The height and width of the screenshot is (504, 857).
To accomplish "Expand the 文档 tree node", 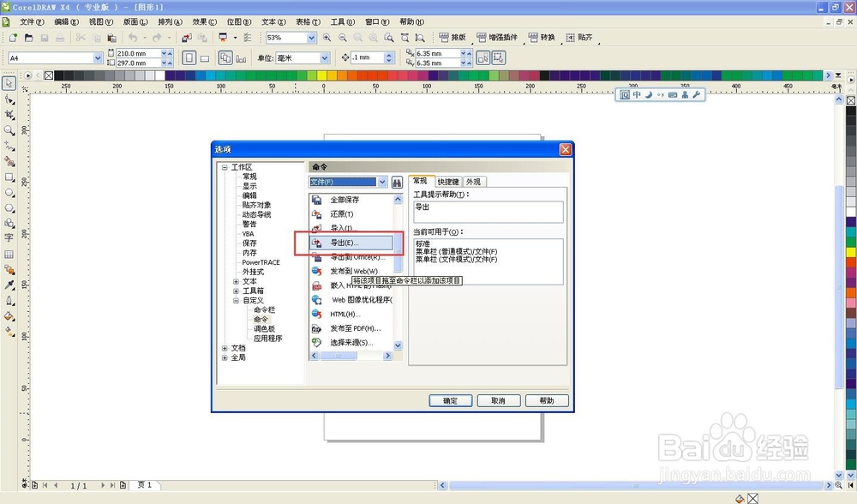I will click(x=225, y=348).
